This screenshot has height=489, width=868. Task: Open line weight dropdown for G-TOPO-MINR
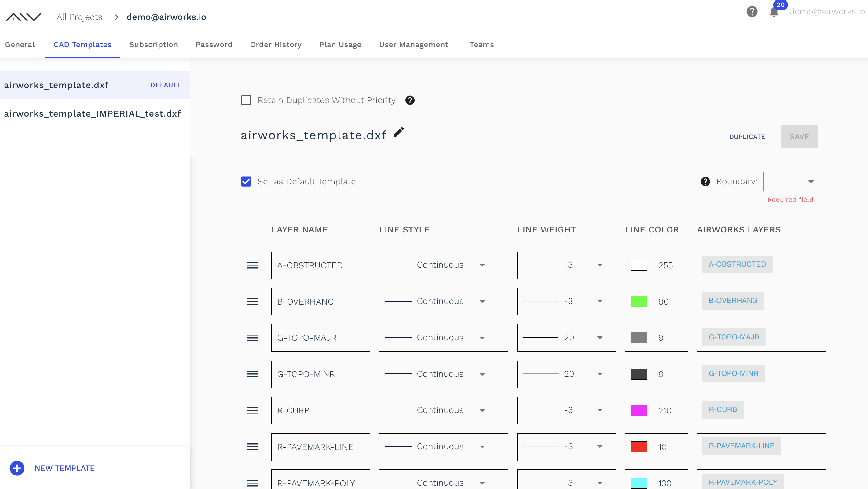(566, 374)
